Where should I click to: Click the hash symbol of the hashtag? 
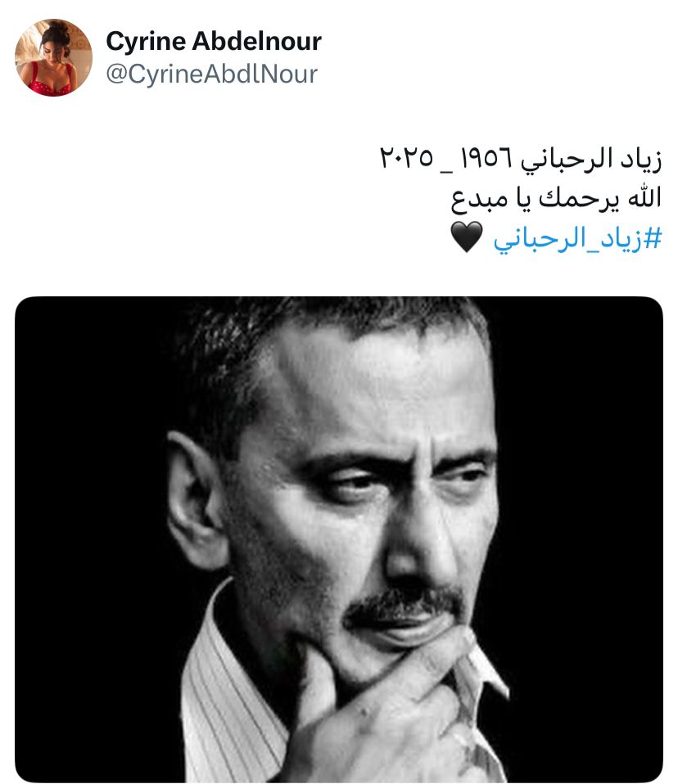point(653,238)
